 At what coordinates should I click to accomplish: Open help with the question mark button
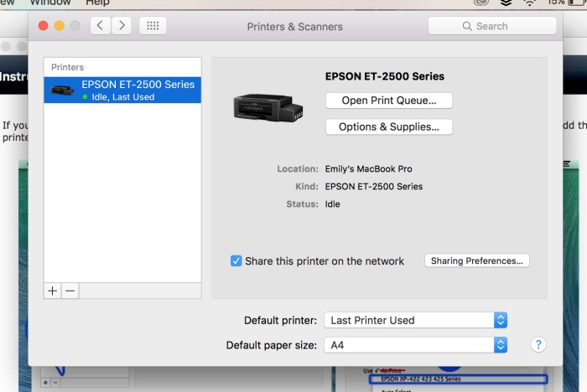[538, 344]
